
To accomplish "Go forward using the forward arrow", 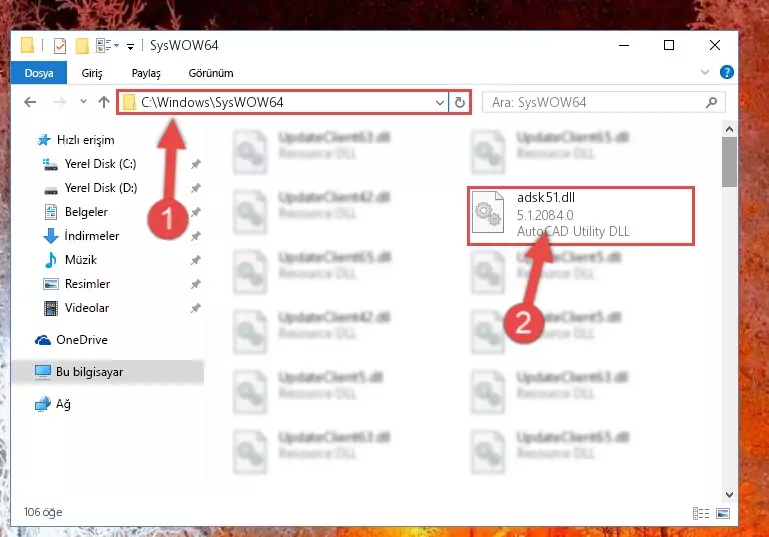I will point(60,102).
